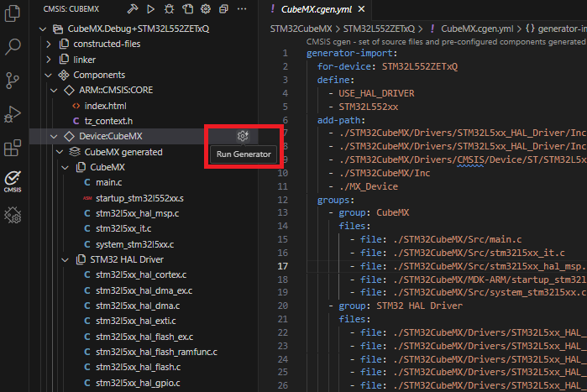
Task: Open the Extensions view
Action: tap(13, 149)
